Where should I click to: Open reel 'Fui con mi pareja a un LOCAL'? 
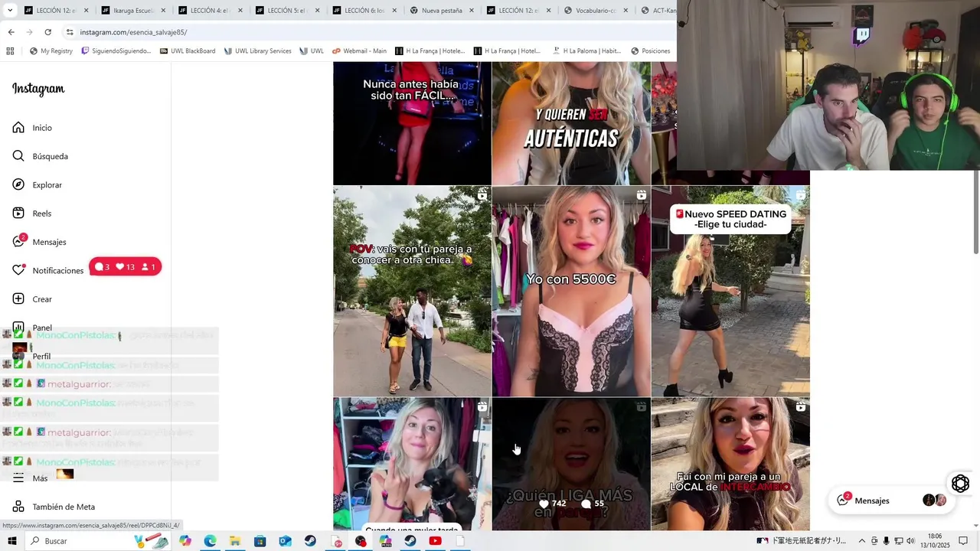(x=730, y=464)
